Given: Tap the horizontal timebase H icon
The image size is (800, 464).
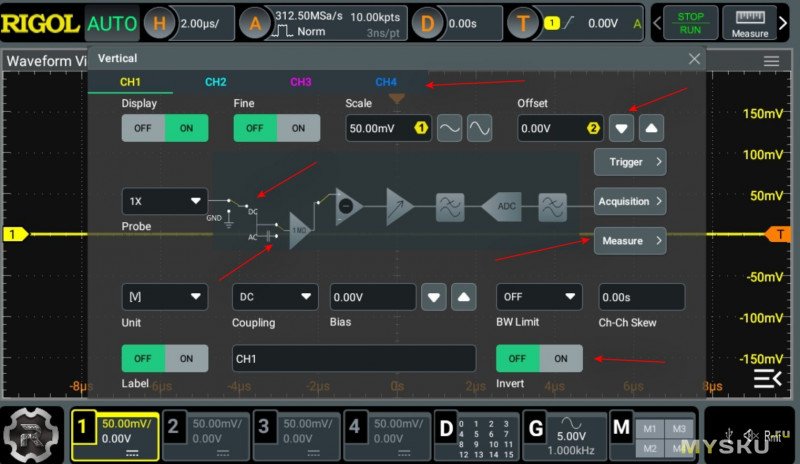Looking at the screenshot, I should pos(160,23).
